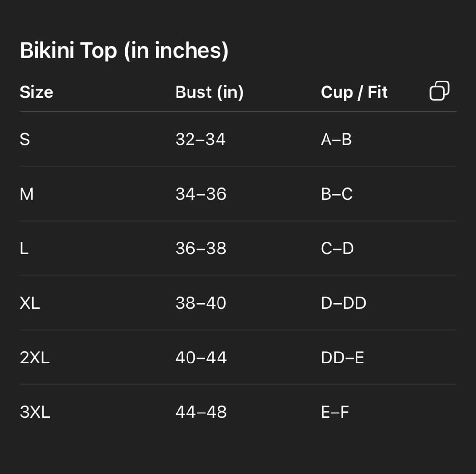Click the 36–38 bust value

200,249
